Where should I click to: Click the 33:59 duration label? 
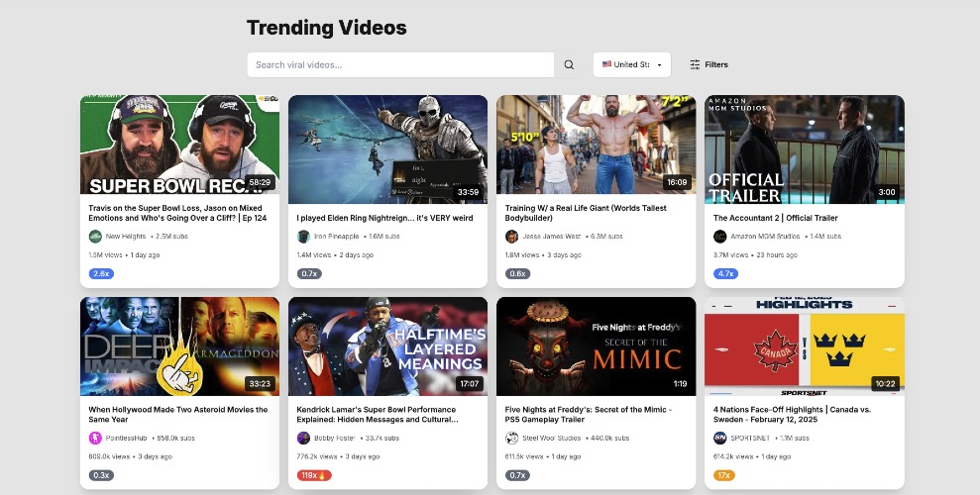tap(468, 192)
